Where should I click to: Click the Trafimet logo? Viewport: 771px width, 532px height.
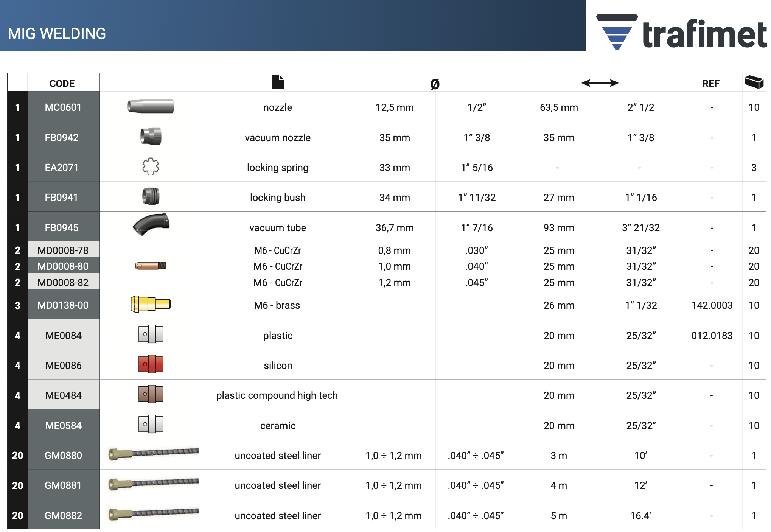click(x=682, y=33)
